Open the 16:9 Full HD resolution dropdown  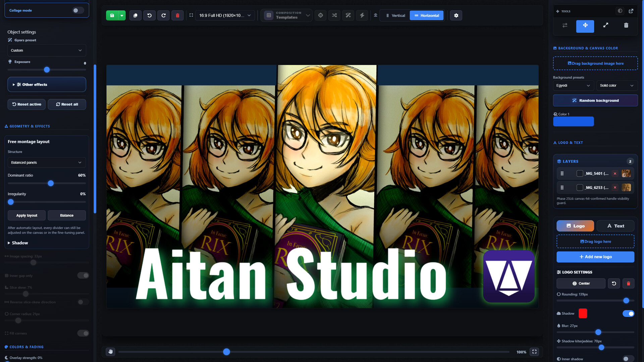click(x=225, y=15)
